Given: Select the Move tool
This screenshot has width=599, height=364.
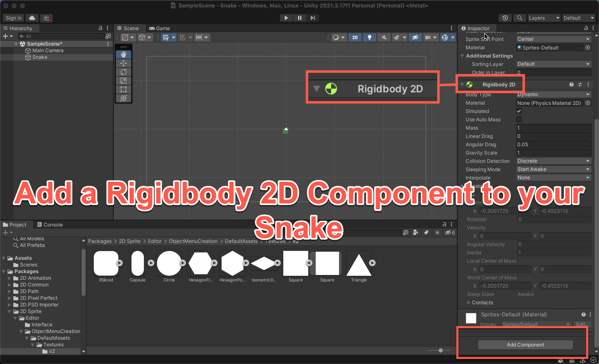Looking at the screenshot, I should tap(123, 63).
